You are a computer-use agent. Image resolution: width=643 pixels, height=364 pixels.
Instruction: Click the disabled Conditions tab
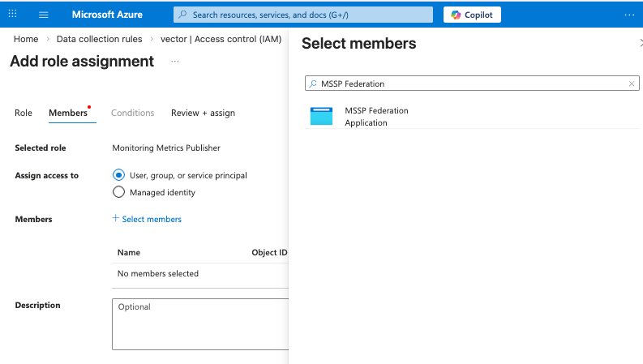coord(132,113)
